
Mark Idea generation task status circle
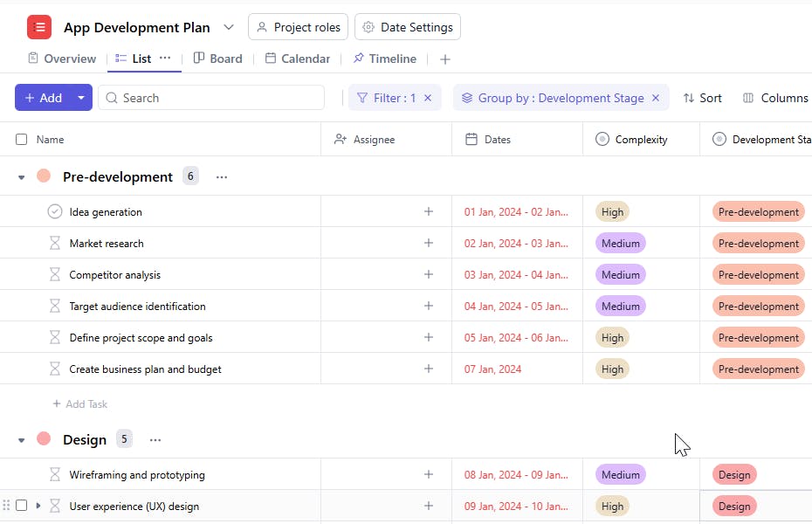point(55,211)
